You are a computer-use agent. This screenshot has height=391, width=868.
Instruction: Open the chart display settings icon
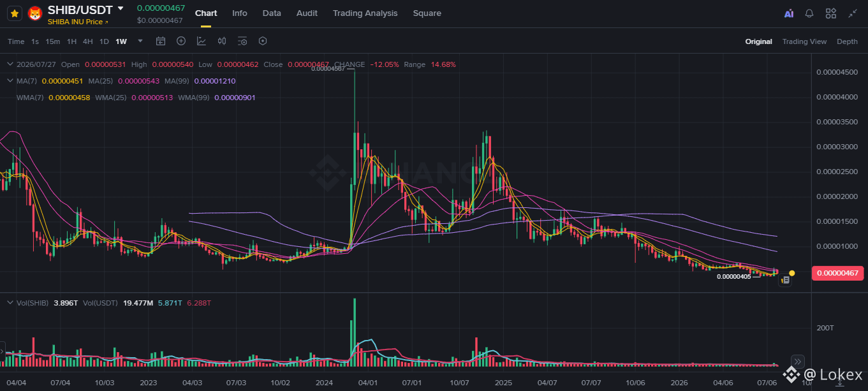coord(242,41)
